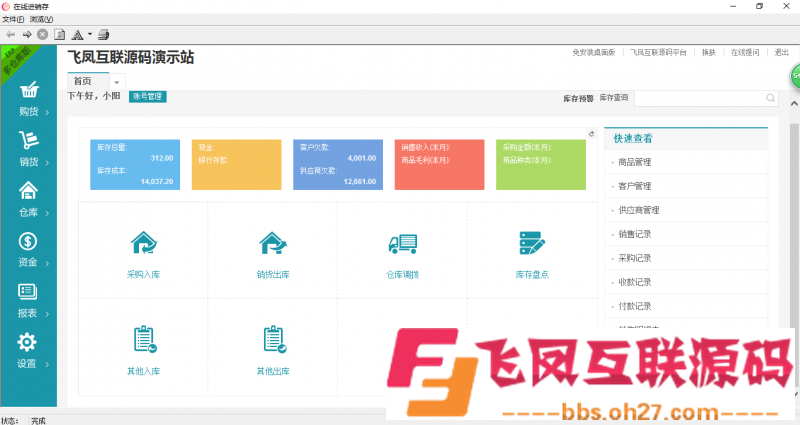Click the 采购入库 purchase-in icon
Image resolution: width=800 pixels, height=425 pixels.
click(144, 243)
